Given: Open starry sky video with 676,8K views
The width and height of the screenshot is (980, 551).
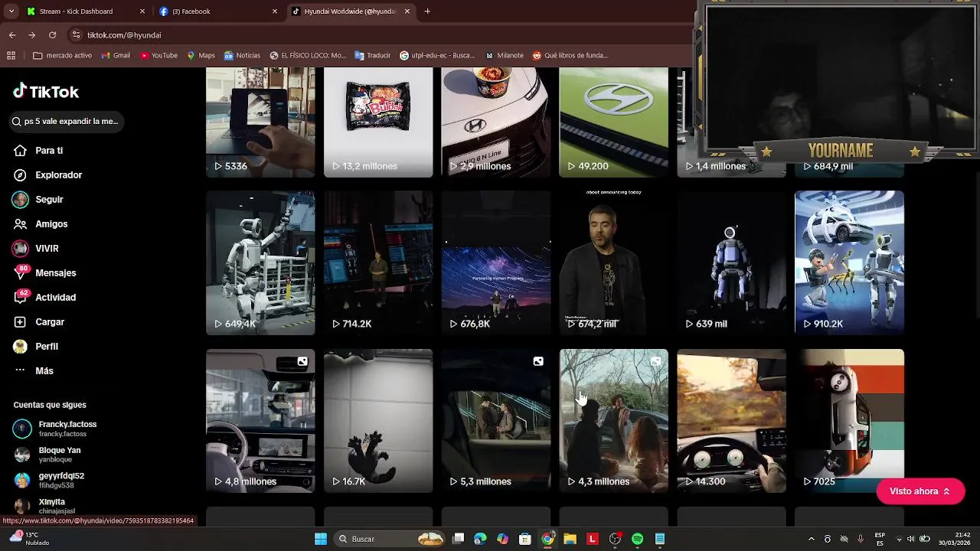Looking at the screenshot, I should [x=496, y=262].
